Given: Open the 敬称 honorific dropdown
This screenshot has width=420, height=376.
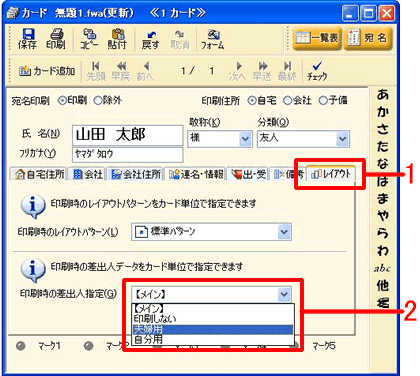Looking at the screenshot, I should coord(246,139).
